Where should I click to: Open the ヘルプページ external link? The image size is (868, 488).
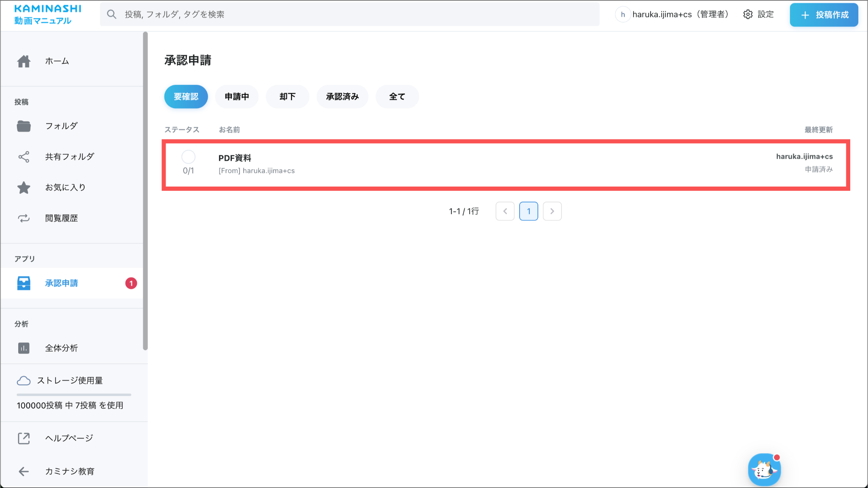click(x=69, y=438)
